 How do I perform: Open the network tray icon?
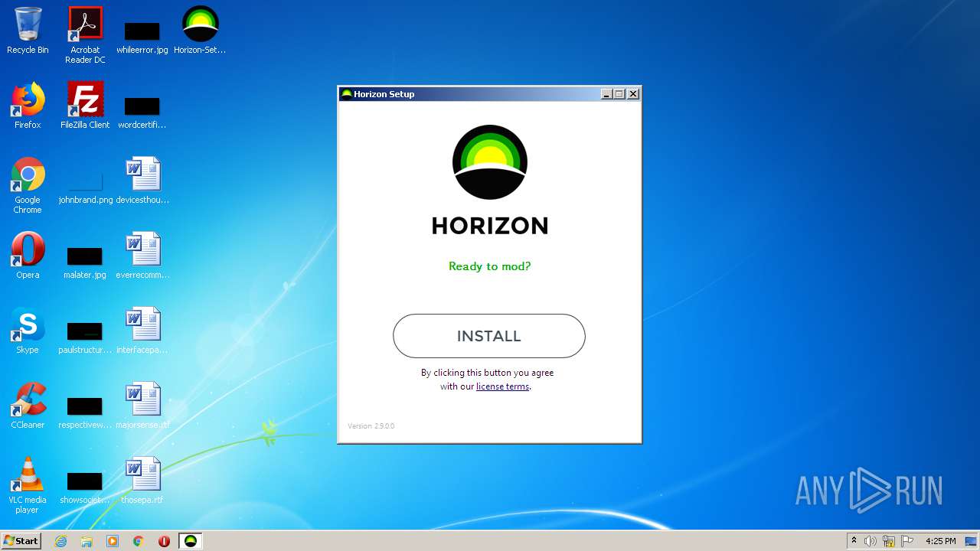point(889,541)
